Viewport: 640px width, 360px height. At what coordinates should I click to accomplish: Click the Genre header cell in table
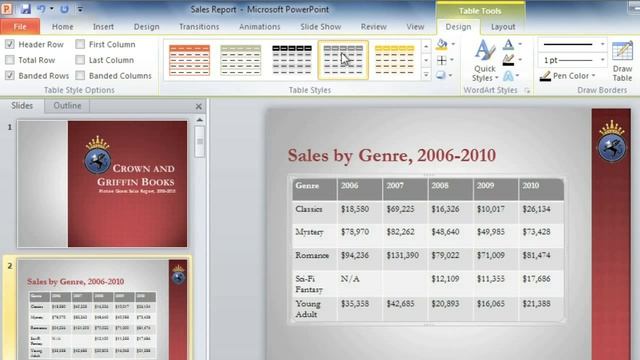point(315,189)
